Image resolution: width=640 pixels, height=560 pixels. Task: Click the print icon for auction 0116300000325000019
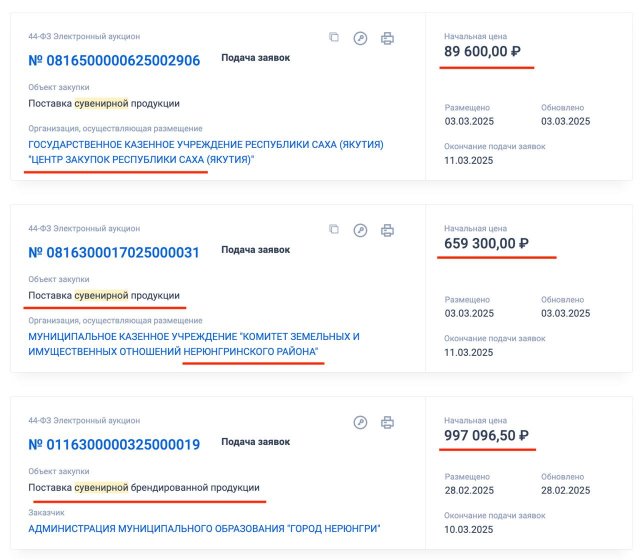387,422
